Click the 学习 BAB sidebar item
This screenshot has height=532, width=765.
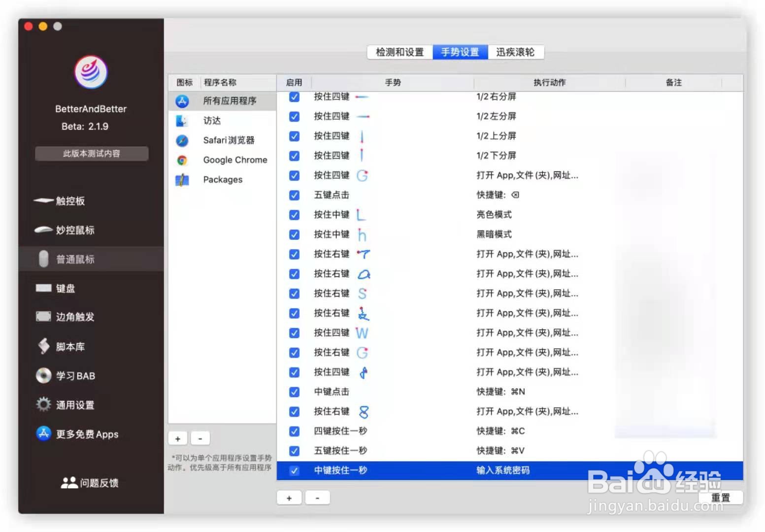[x=76, y=375]
